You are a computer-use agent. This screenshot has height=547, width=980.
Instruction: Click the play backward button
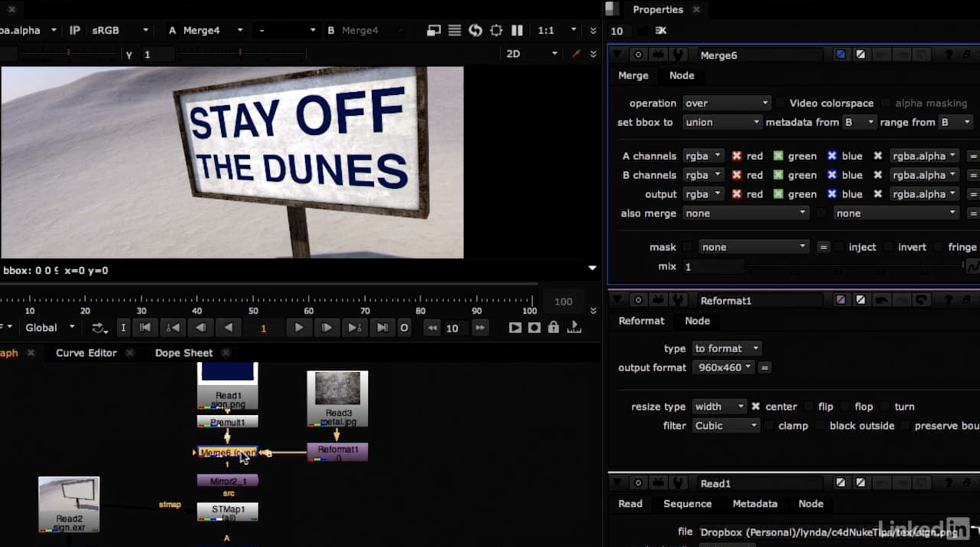[x=229, y=328]
